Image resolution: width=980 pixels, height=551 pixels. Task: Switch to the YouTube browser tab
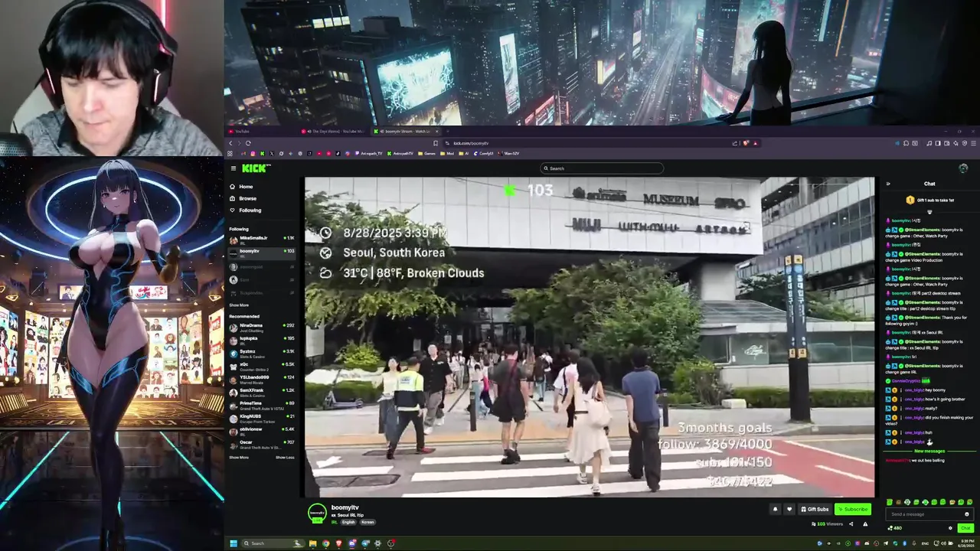pyautogui.click(x=260, y=132)
